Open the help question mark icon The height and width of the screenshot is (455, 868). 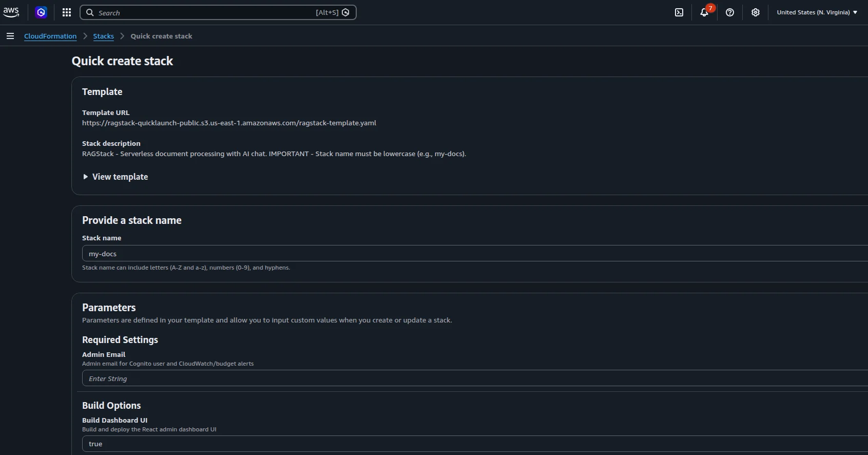[x=730, y=12]
